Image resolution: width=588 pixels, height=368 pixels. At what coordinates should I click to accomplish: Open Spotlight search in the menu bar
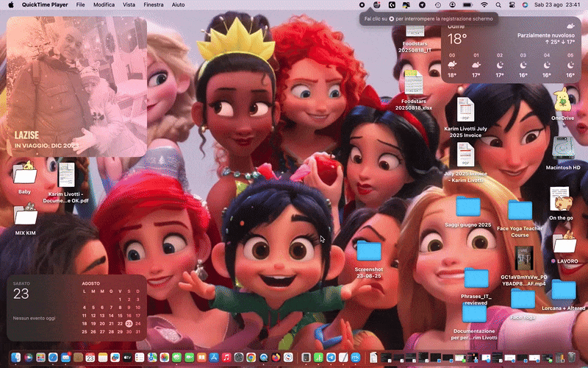point(498,5)
